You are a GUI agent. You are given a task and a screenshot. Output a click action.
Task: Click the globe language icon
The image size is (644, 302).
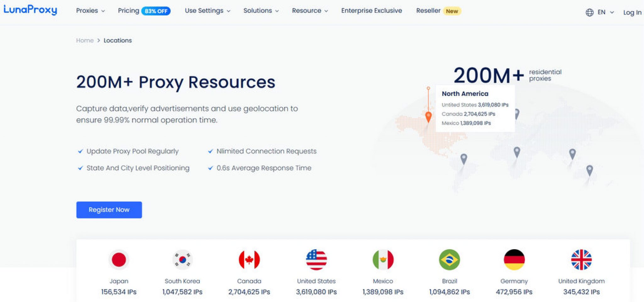click(589, 12)
